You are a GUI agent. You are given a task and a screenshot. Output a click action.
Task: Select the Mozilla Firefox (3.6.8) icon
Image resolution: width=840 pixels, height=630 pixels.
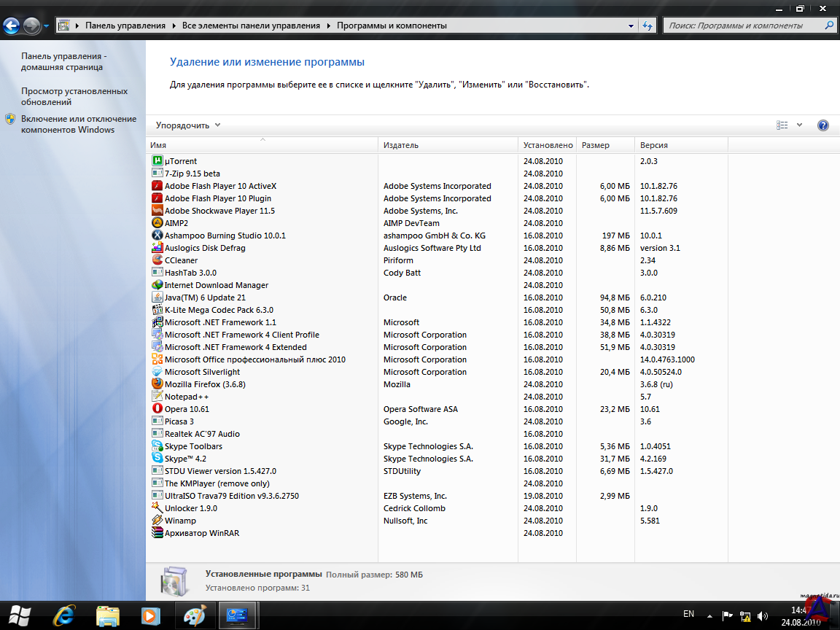click(x=157, y=384)
